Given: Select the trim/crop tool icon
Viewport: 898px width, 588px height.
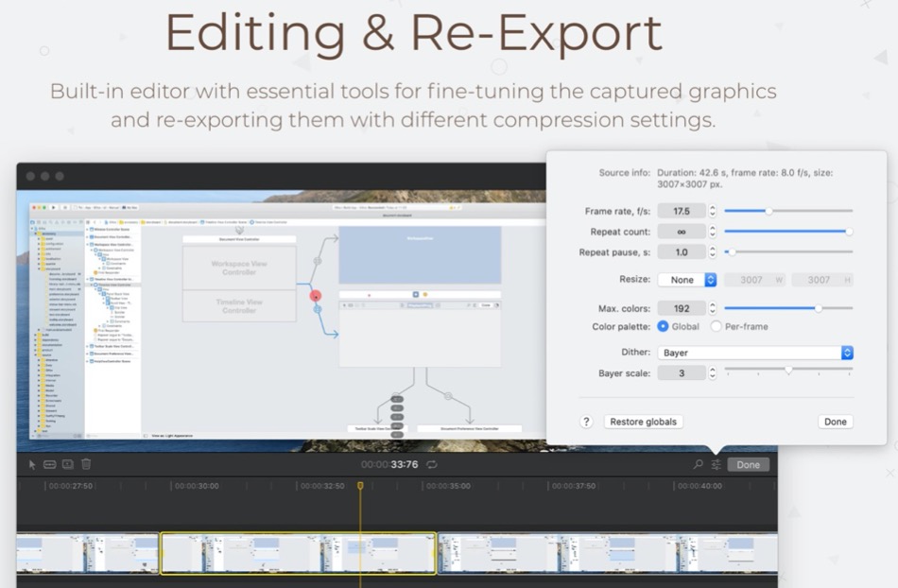Looking at the screenshot, I should click(x=49, y=464).
